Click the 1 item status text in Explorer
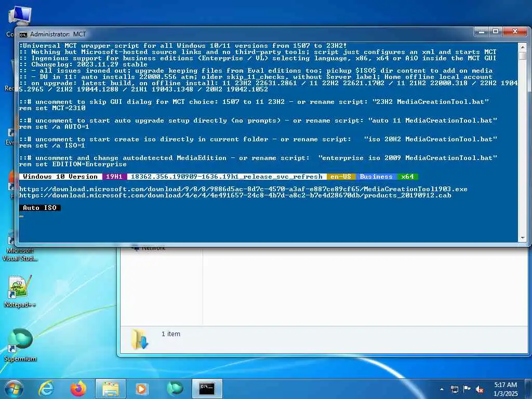This screenshot has width=532, height=399. (170, 334)
